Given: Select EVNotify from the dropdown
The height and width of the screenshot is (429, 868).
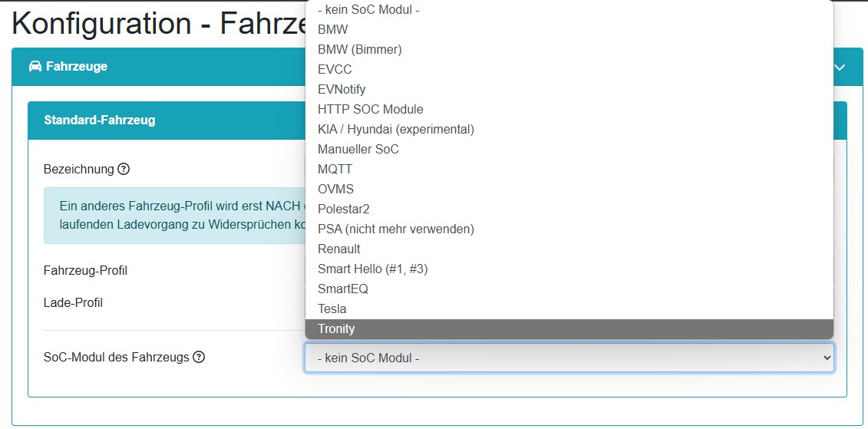Looking at the screenshot, I should [342, 89].
